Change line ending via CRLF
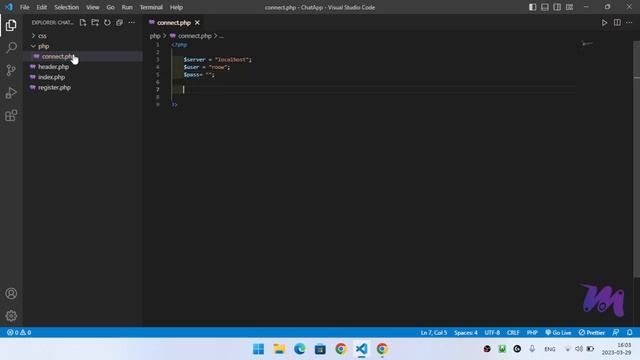 click(x=513, y=333)
